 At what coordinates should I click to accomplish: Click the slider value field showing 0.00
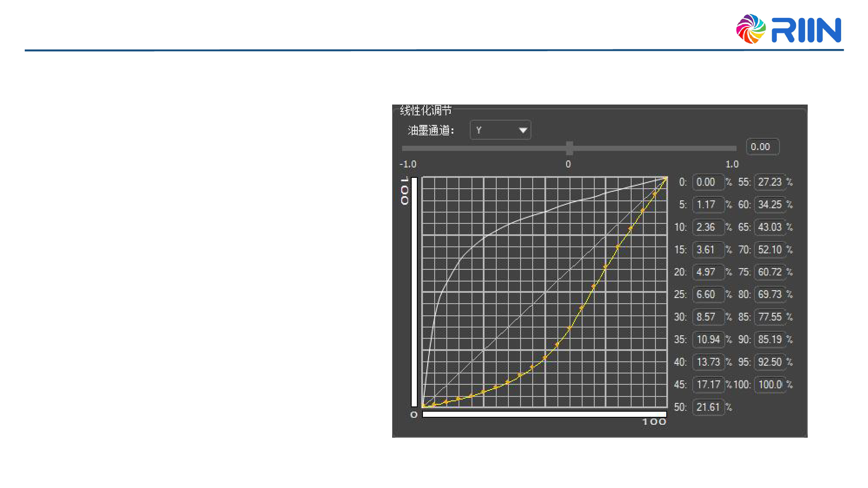point(762,147)
